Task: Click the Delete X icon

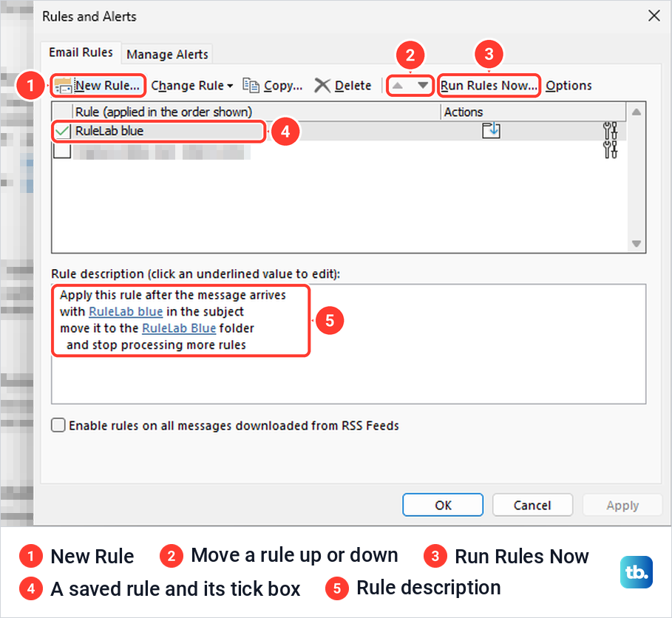Action: tap(322, 85)
